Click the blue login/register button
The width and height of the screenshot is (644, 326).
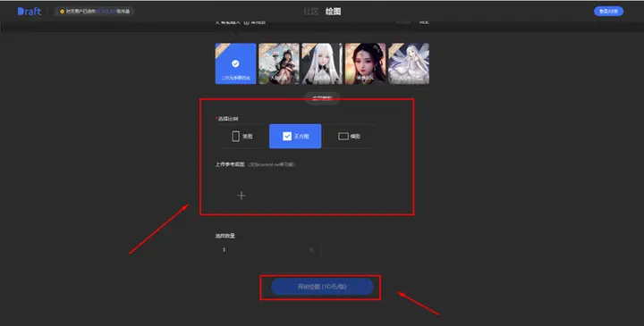pos(608,12)
